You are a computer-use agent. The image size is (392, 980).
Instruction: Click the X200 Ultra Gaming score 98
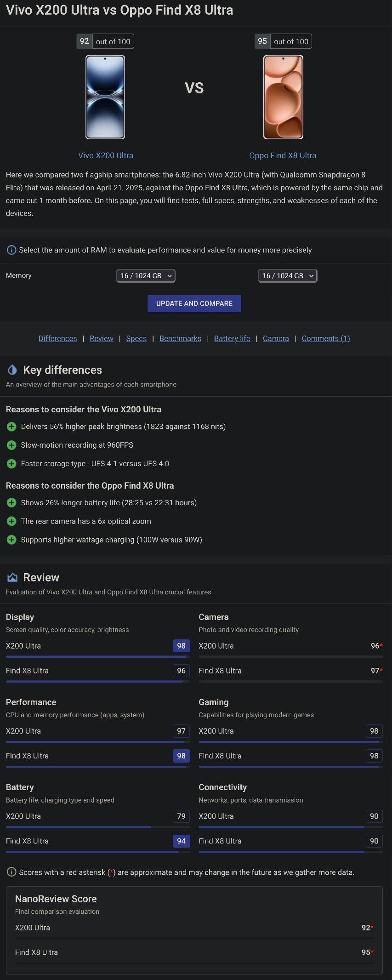[374, 731]
